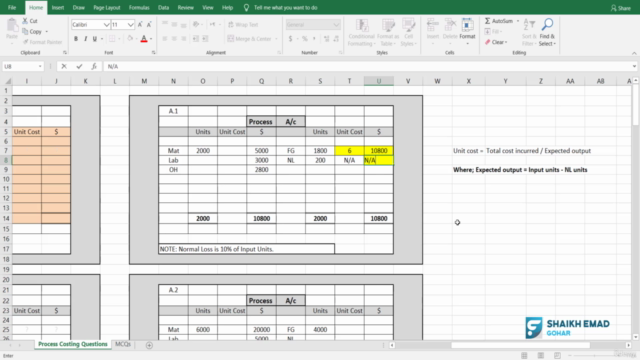Toggle underline formatting
The width and height of the screenshot is (640, 360).
(x=95, y=39)
